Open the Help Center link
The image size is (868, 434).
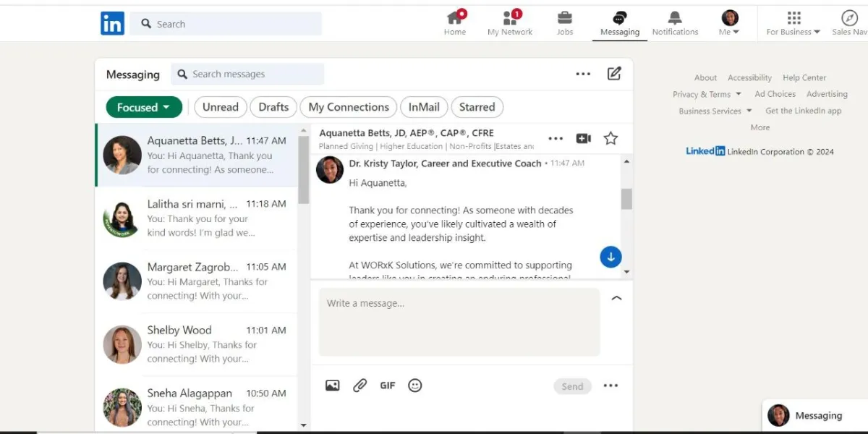[804, 77]
